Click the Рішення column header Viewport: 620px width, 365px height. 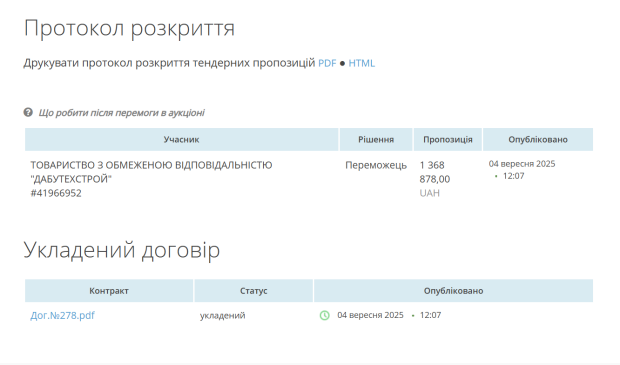(x=376, y=139)
